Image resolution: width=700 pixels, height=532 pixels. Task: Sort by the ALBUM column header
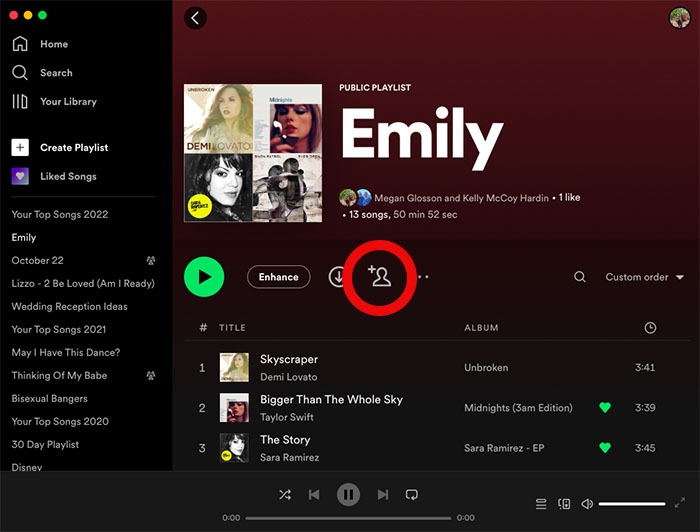coord(481,328)
